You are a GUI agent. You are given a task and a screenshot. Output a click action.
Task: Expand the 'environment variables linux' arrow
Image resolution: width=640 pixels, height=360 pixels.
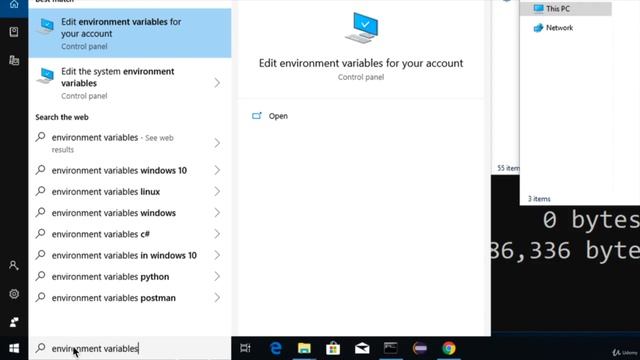coord(217,191)
